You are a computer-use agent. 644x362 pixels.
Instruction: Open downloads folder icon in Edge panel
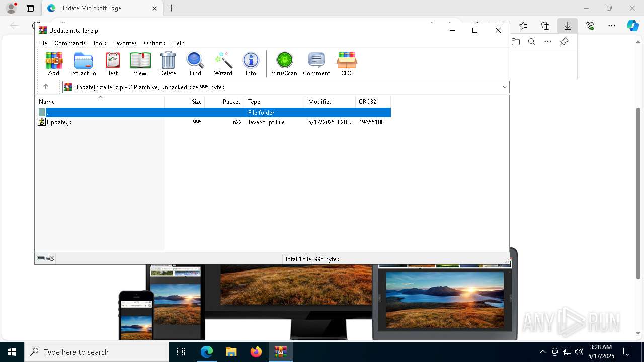pyautogui.click(x=516, y=42)
